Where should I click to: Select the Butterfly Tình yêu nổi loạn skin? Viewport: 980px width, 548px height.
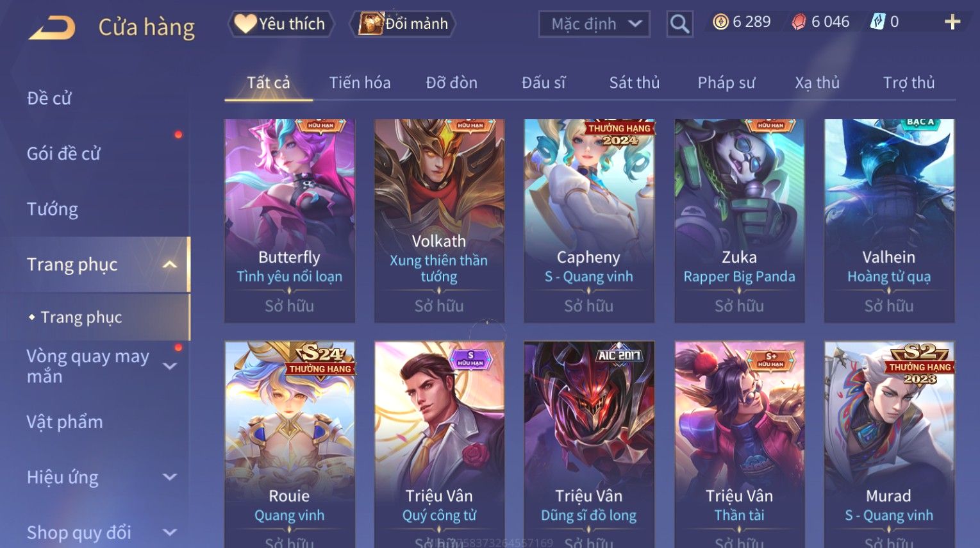289,220
